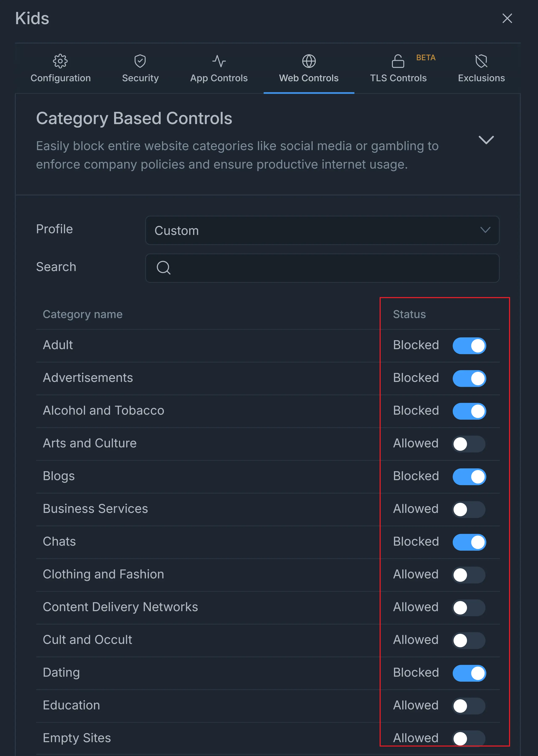
Task: Click the Alcohol and Tobacco row label
Action: (x=103, y=410)
